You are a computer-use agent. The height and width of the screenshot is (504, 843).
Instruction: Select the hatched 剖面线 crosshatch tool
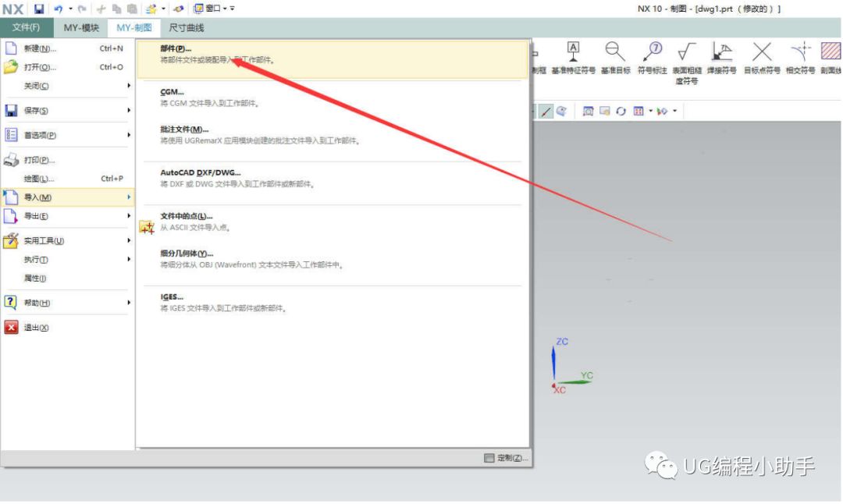pyautogui.click(x=831, y=59)
